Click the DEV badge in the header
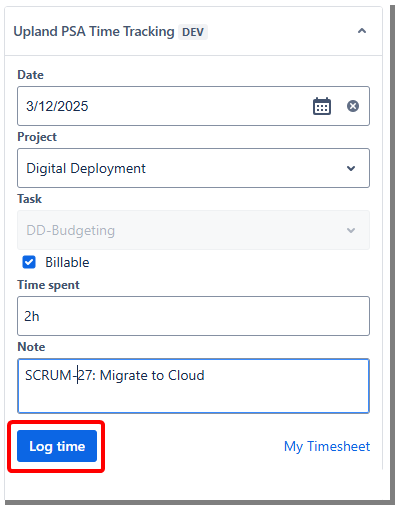 [193, 32]
